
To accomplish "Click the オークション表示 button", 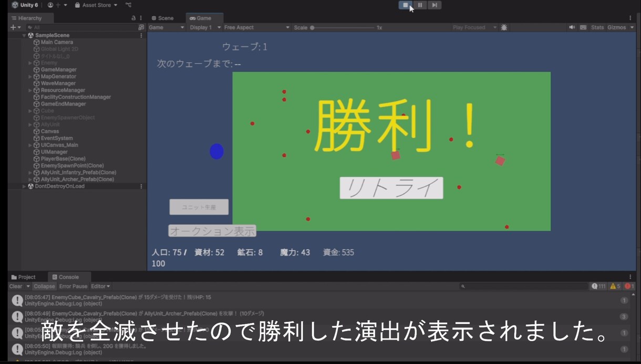I will [212, 231].
